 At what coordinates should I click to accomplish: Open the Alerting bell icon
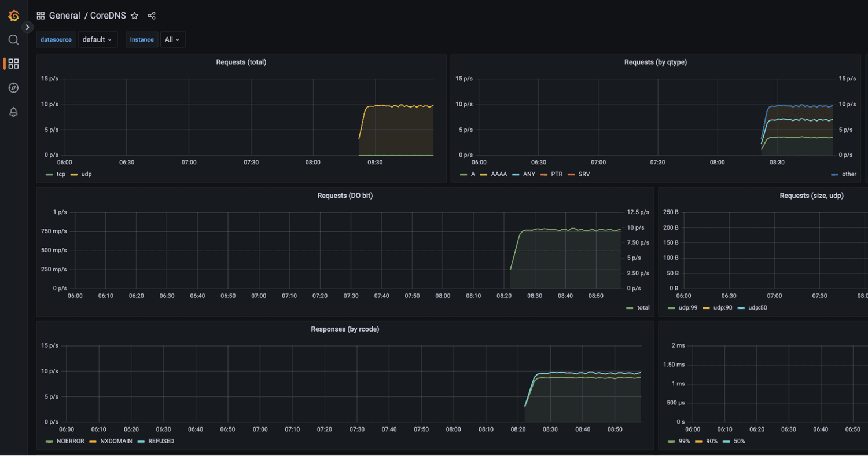tap(13, 112)
